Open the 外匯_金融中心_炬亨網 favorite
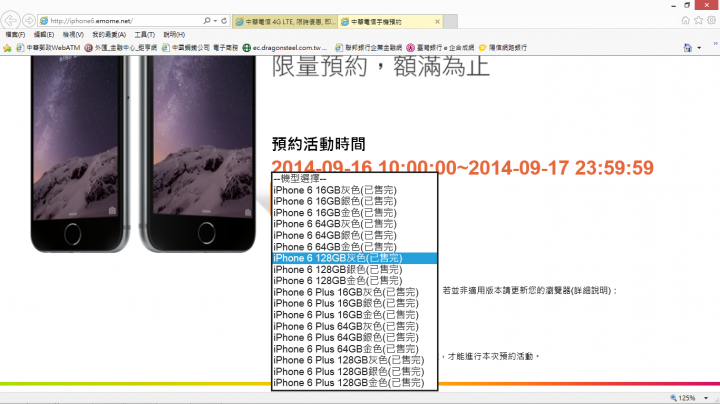This screenshot has height=404, width=720. click(x=121, y=48)
